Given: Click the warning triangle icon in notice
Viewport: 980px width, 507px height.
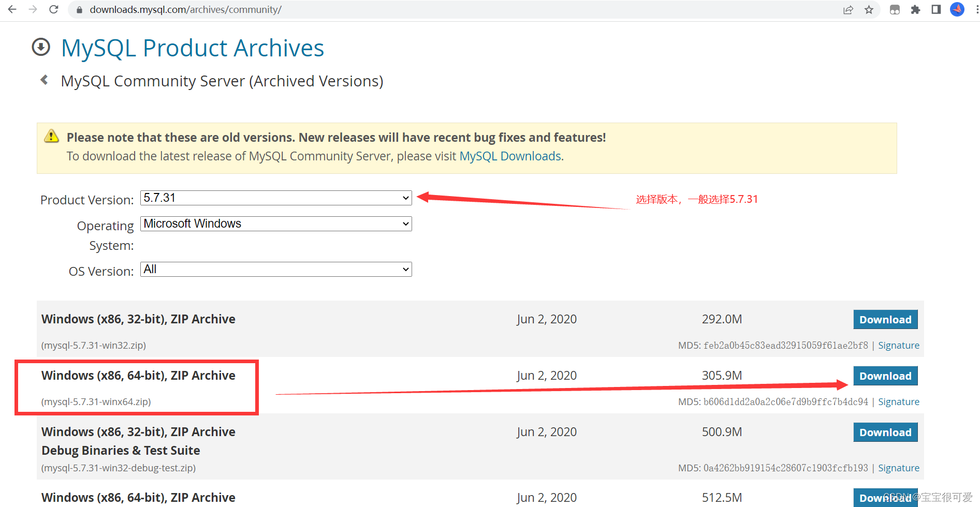Looking at the screenshot, I should 51,136.
